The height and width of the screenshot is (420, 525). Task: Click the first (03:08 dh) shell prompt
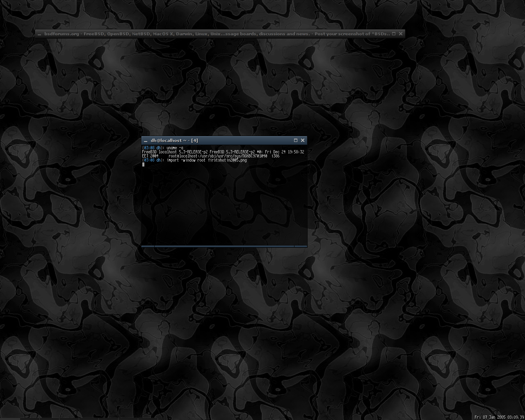pos(153,148)
